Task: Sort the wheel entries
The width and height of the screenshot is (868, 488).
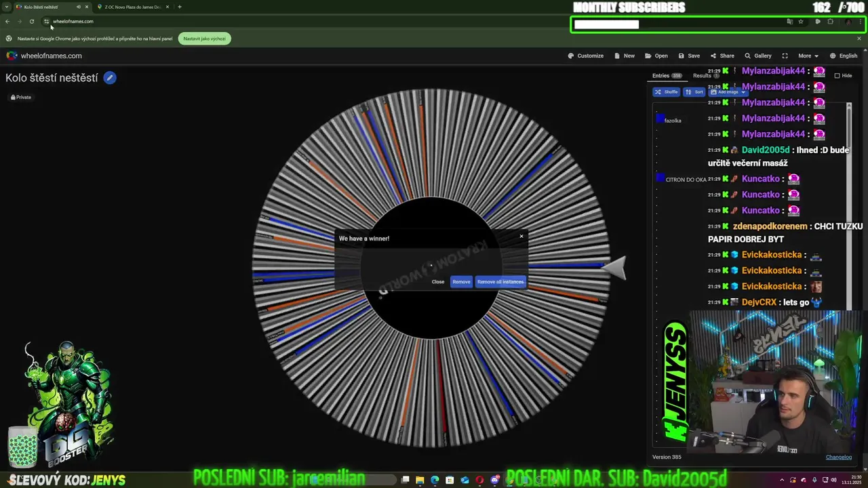Action: tap(694, 91)
